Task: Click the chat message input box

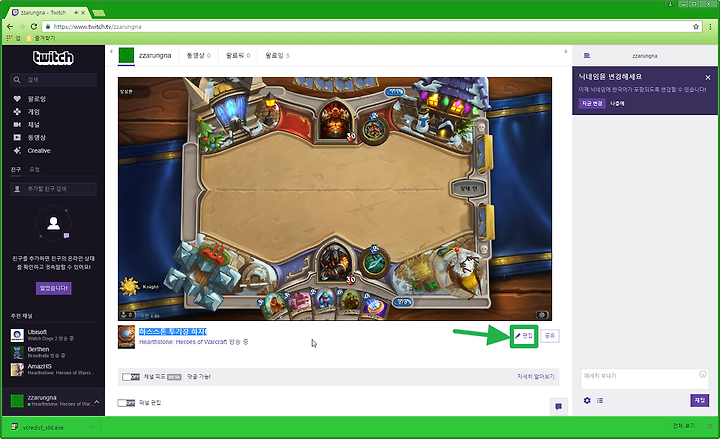Action: click(x=645, y=379)
